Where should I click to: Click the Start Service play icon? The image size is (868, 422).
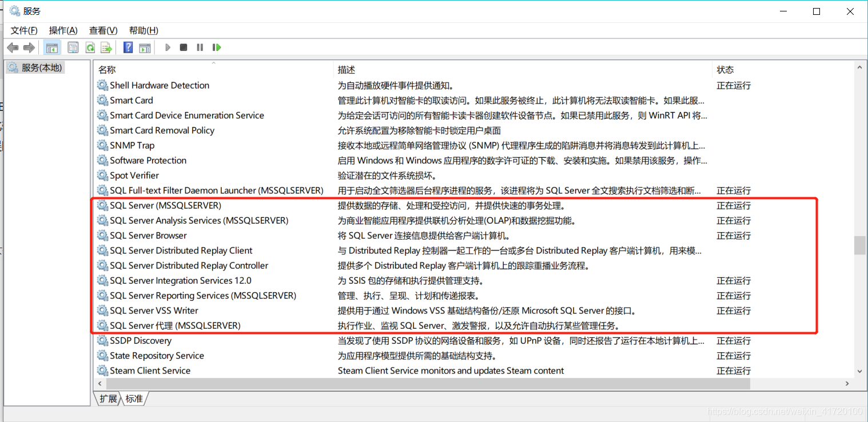coord(168,47)
